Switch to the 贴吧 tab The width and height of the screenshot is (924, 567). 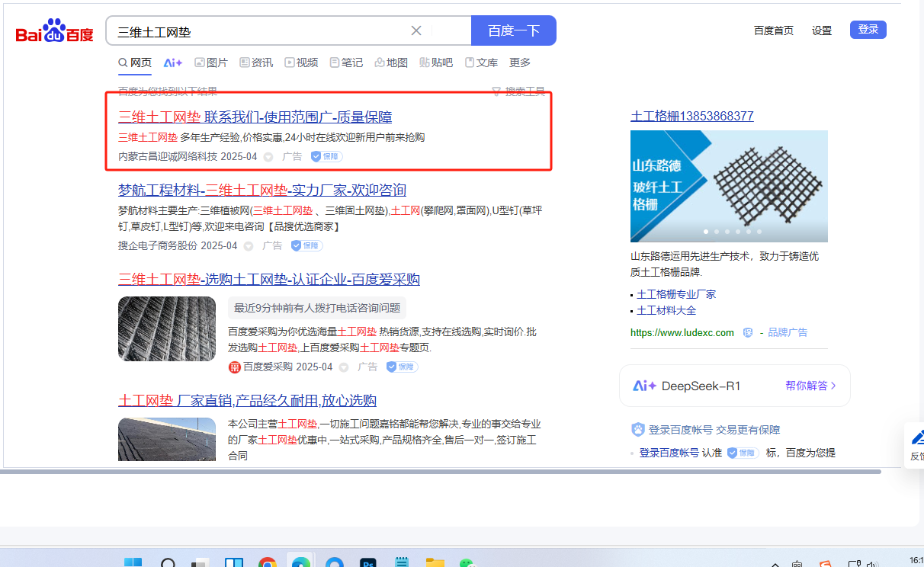click(436, 62)
